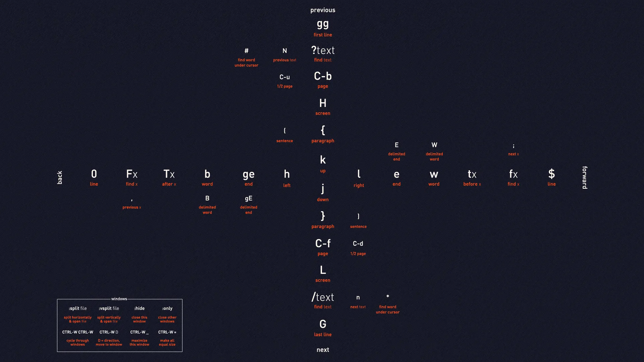Image resolution: width=644 pixels, height=362 pixels.
Task: Click the ':vsplit file' vertical split option
Action: coord(108,308)
